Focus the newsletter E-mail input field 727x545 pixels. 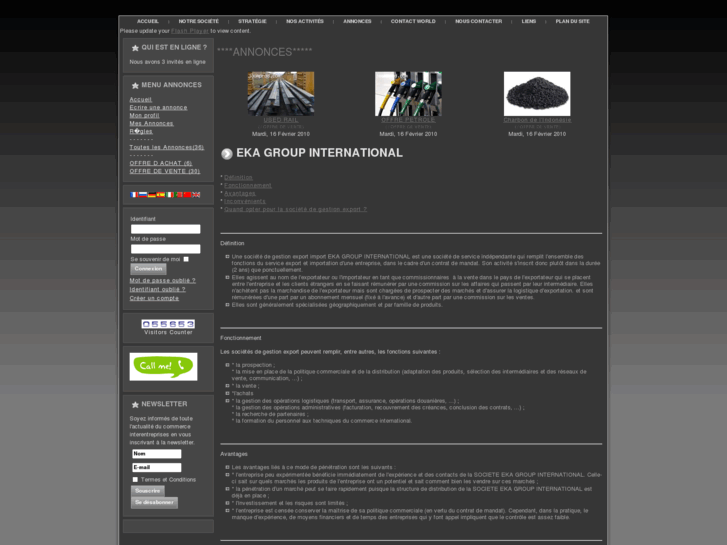[157, 468]
